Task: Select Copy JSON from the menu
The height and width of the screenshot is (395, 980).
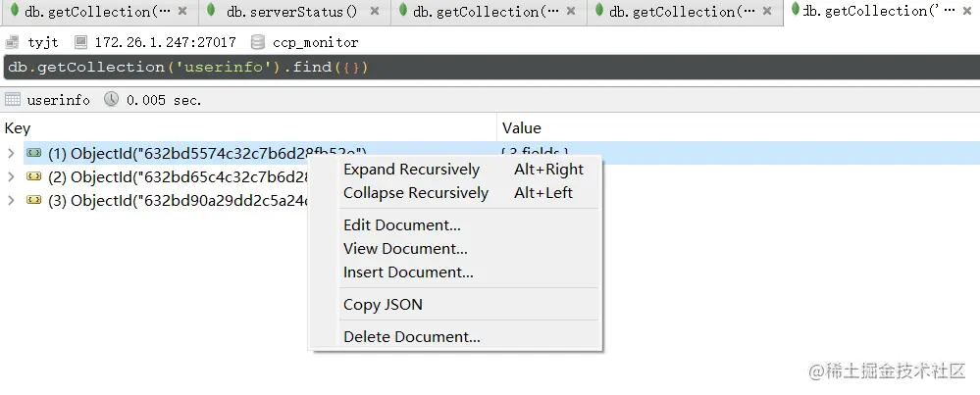Action: (383, 305)
